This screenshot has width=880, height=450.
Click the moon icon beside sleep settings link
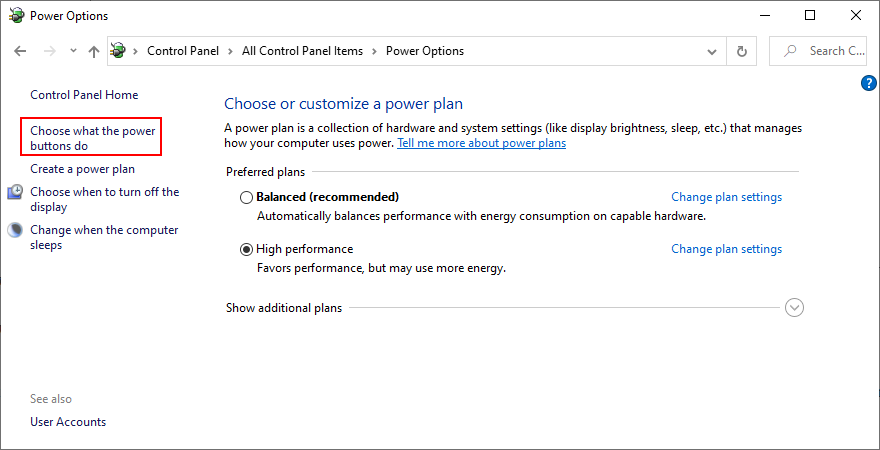tap(15, 230)
